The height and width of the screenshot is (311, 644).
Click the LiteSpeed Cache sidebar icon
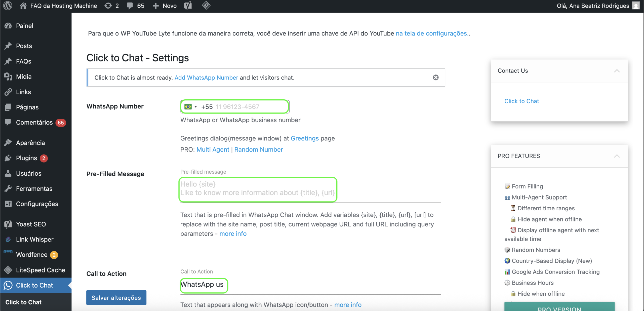pyautogui.click(x=8, y=270)
